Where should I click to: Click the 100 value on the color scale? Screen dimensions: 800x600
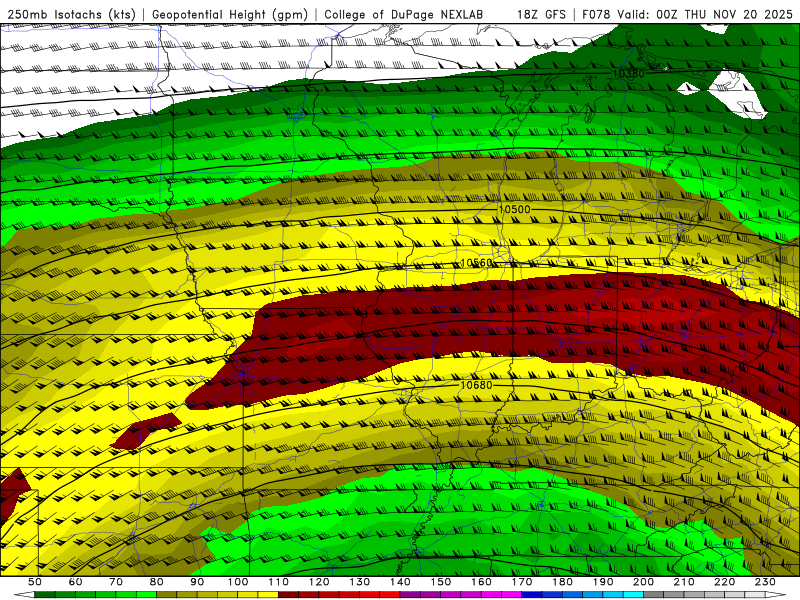238,582
